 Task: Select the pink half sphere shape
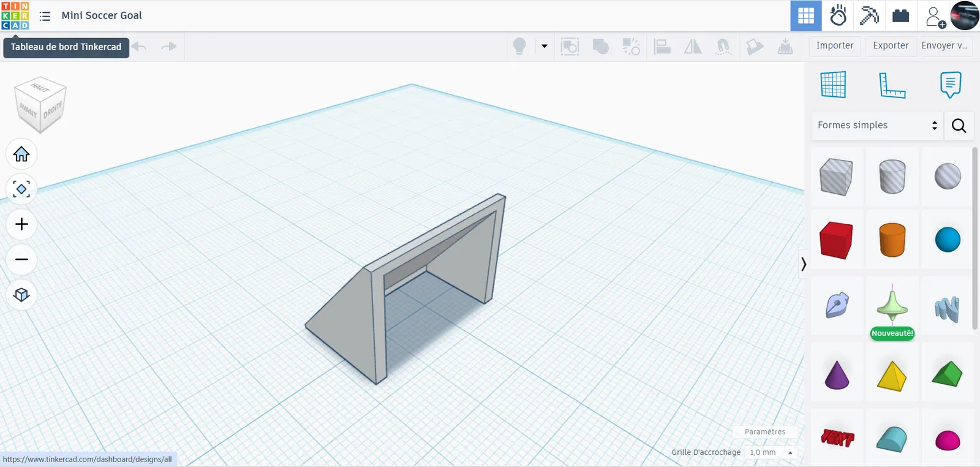[x=948, y=440]
